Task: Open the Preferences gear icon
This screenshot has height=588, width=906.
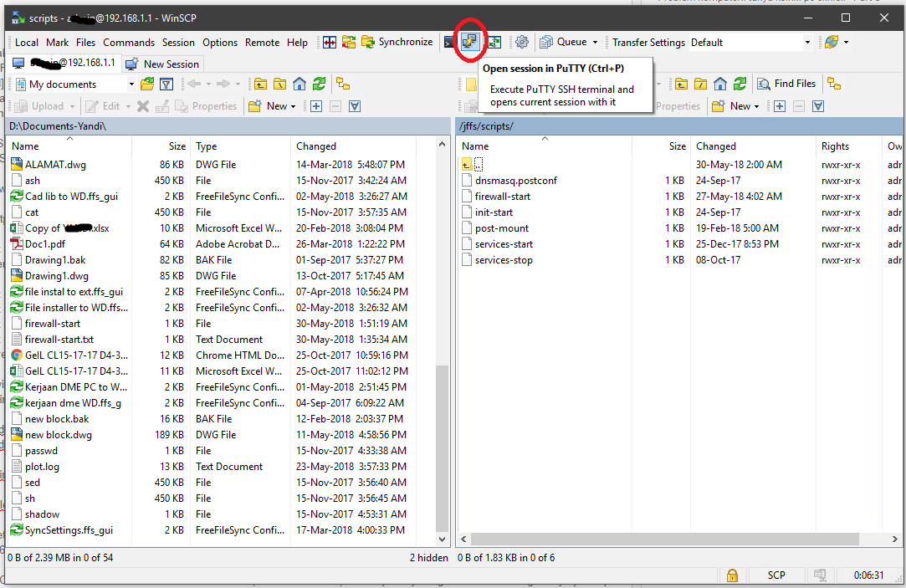Action: (x=522, y=42)
